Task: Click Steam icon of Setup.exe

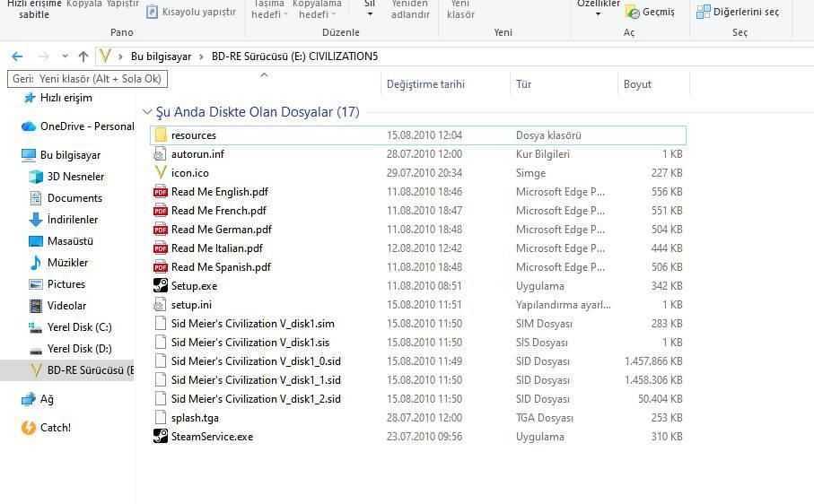Action: tap(161, 286)
